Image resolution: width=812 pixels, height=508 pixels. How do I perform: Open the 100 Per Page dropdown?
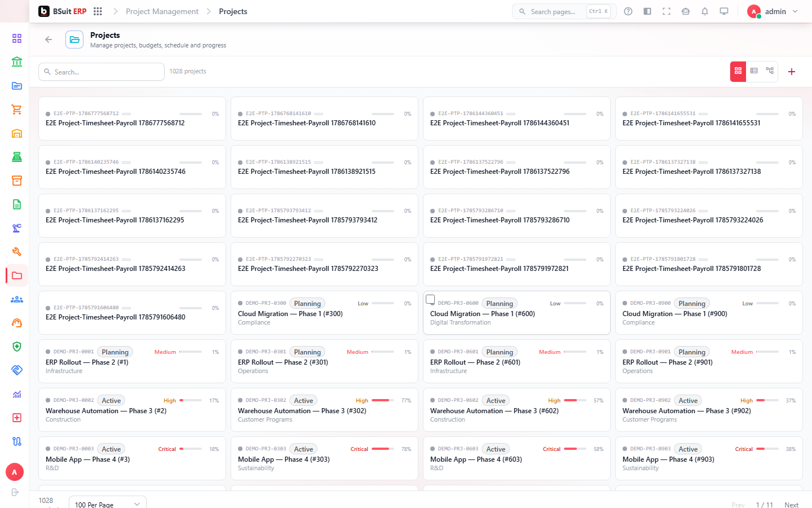107,504
